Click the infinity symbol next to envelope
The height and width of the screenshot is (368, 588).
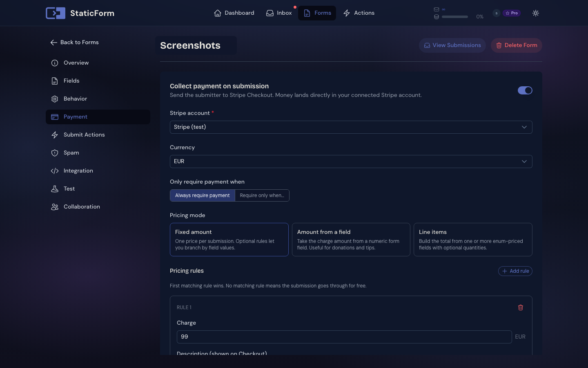(x=443, y=9)
